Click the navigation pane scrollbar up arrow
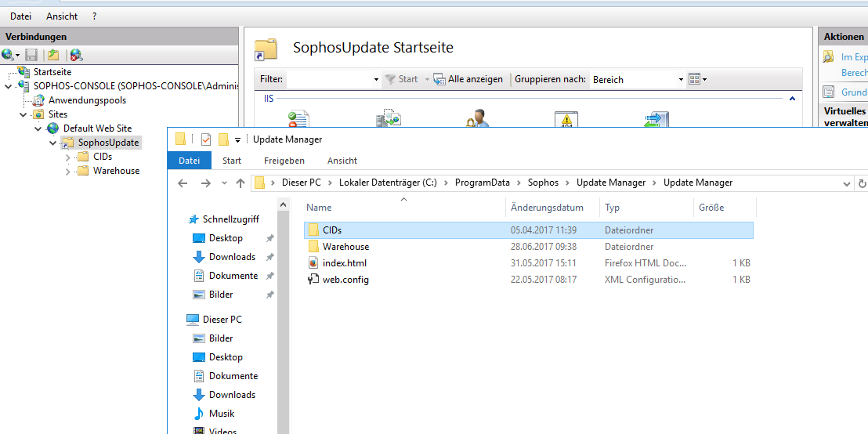868x434 pixels. pyautogui.click(x=283, y=204)
